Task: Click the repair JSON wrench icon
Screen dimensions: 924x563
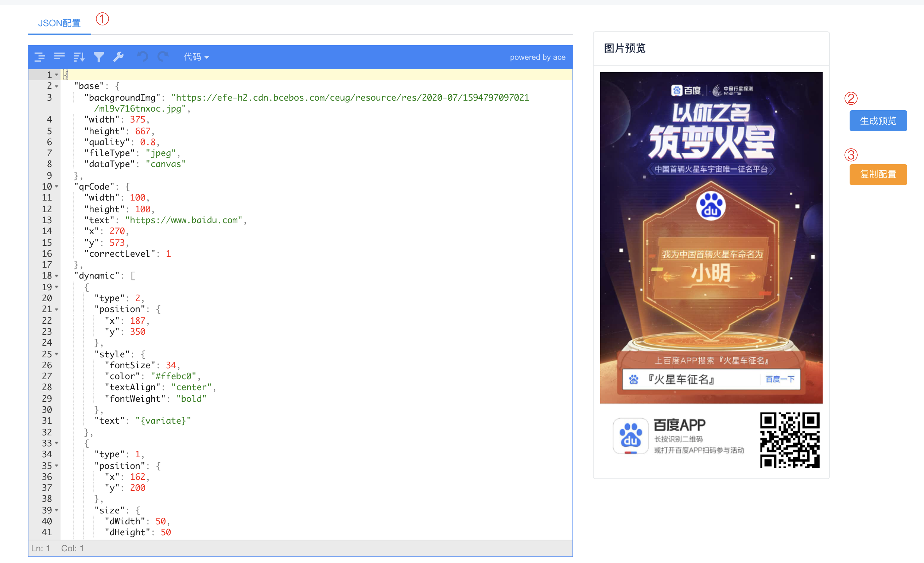Action: (118, 57)
